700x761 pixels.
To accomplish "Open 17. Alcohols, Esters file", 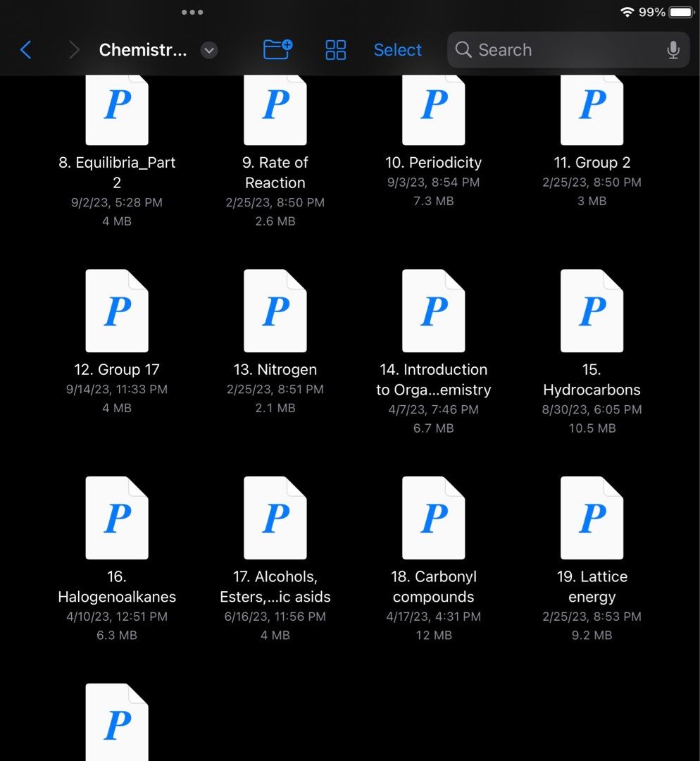I will coord(275,518).
